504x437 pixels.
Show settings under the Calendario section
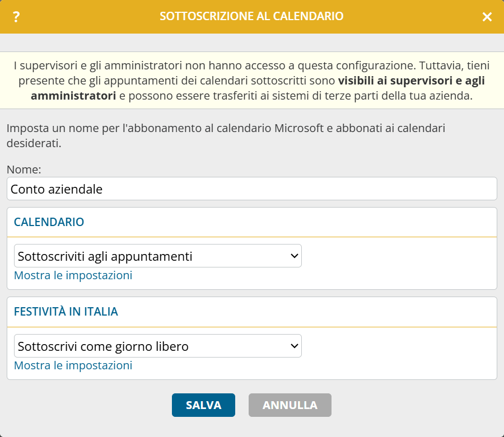(x=73, y=275)
